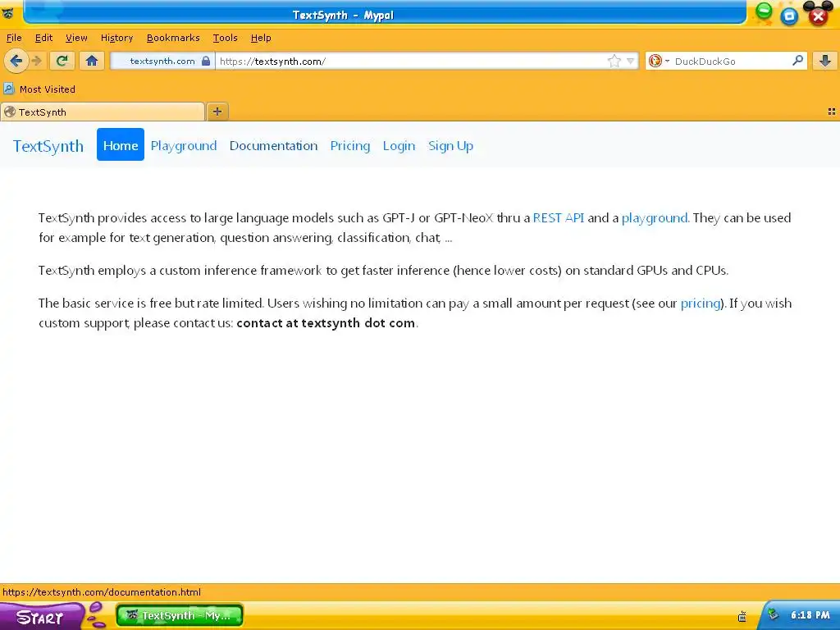This screenshot has height=630, width=840.
Task: Click the tray icon beside the clock
Action: [x=773, y=614]
